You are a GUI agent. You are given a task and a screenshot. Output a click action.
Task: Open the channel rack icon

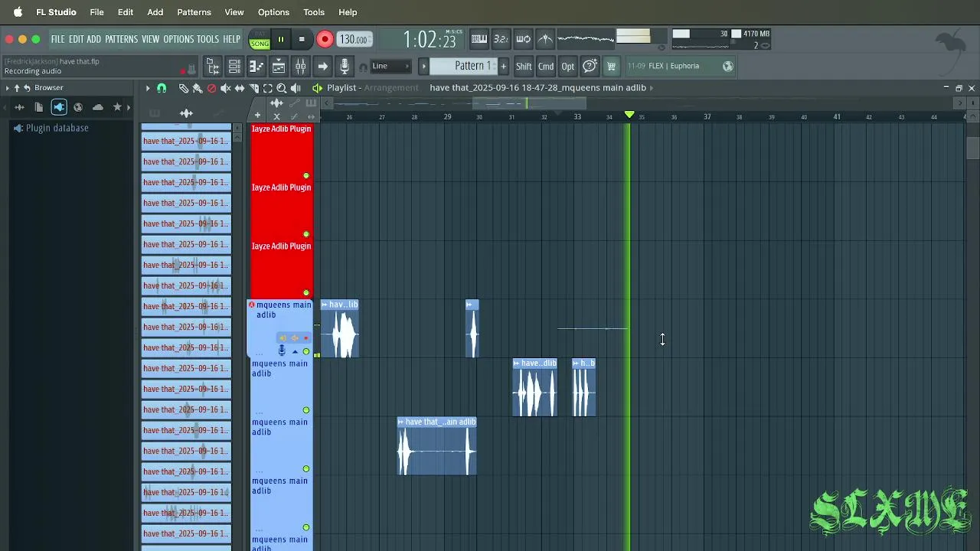234,67
